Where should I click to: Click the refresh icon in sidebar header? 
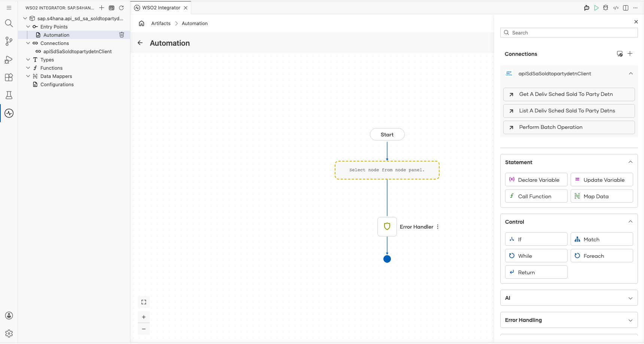tap(121, 7)
